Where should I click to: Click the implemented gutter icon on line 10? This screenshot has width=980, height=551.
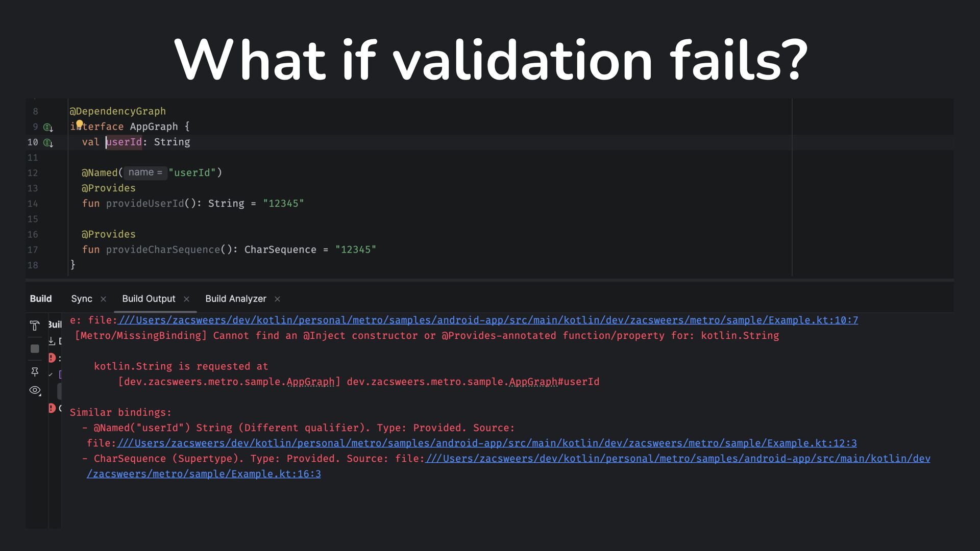[x=48, y=143]
